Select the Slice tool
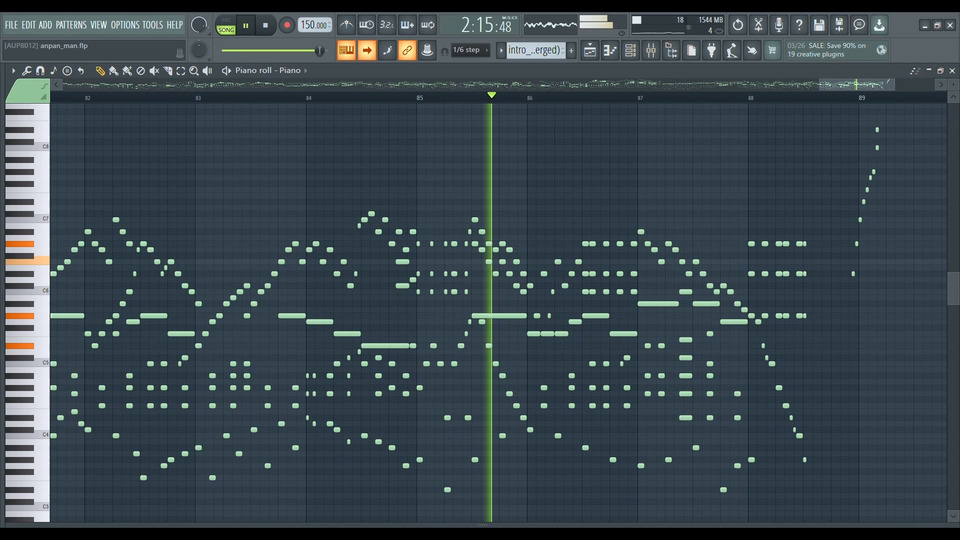The height and width of the screenshot is (540, 960). (x=167, y=71)
